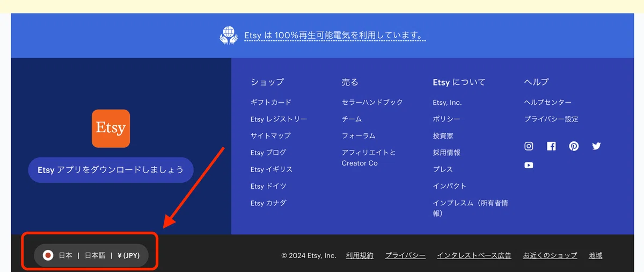644x272 pixels.
Task: Open Etsy's YouTube channel icon
Action: [529, 166]
